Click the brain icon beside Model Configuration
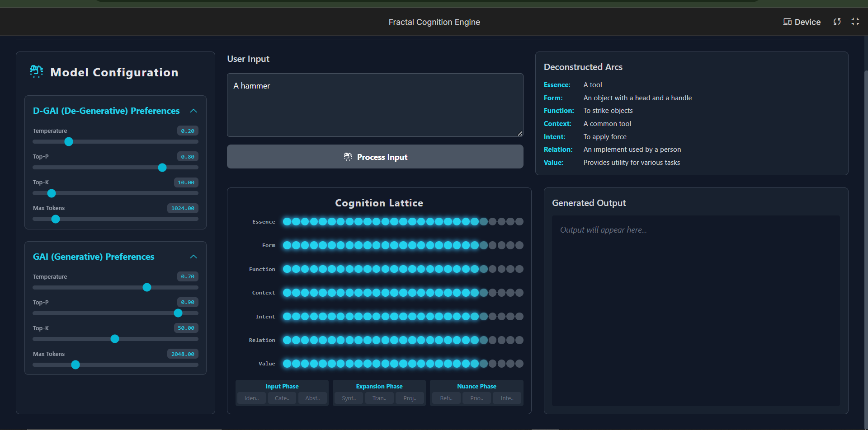The width and height of the screenshot is (868, 430). pyautogui.click(x=36, y=71)
